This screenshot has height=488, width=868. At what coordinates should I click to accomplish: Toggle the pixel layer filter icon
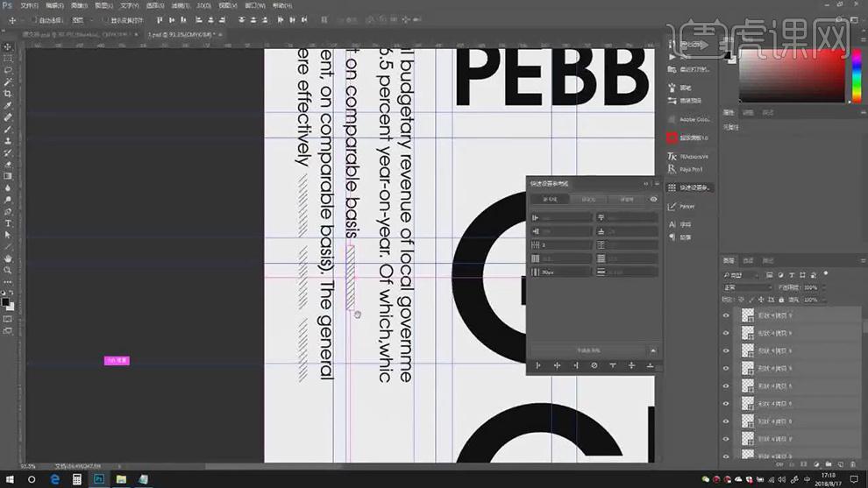point(770,275)
